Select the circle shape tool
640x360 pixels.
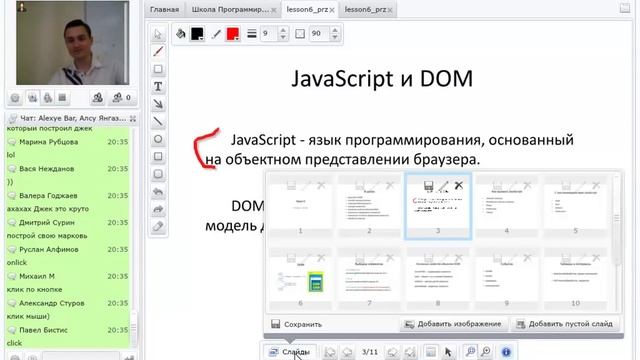158,139
